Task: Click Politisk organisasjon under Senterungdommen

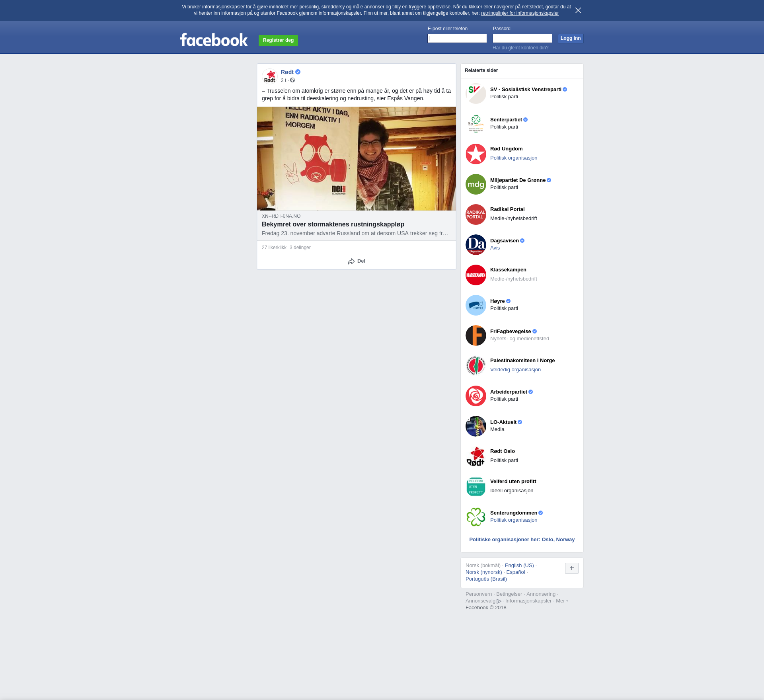Action: [514, 520]
